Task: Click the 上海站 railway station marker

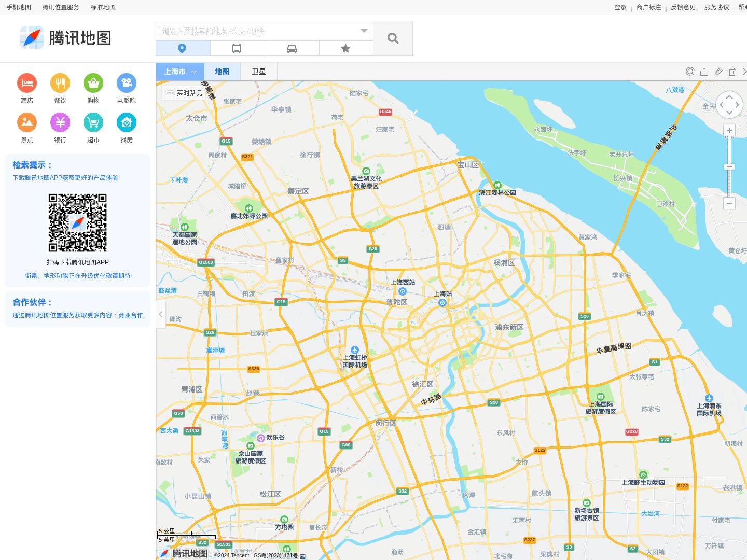Action: [442, 303]
